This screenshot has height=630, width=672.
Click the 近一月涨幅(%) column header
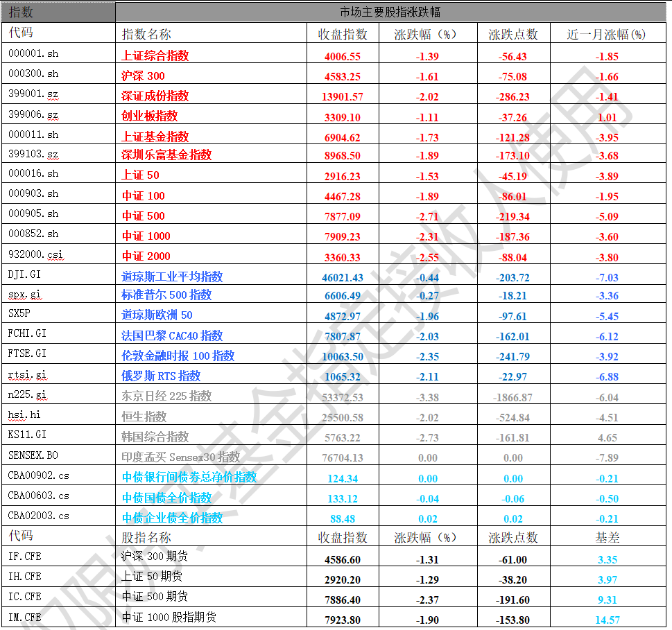click(606, 34)
